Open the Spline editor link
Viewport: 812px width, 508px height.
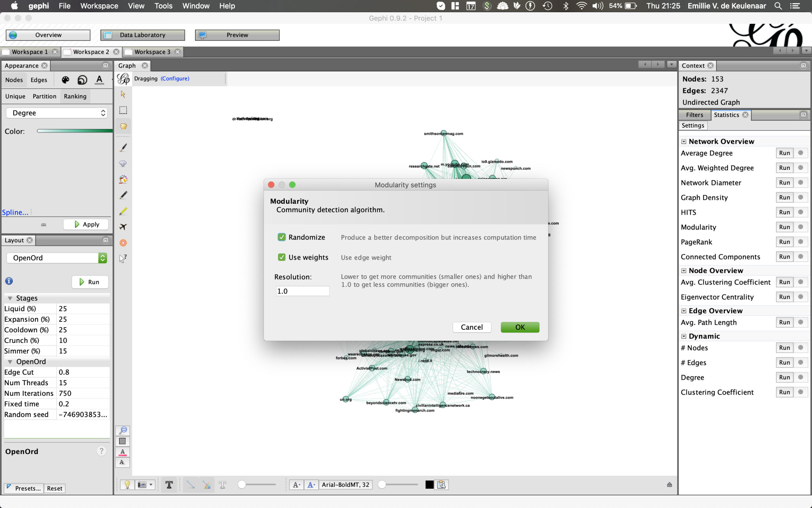pos(15,212)
